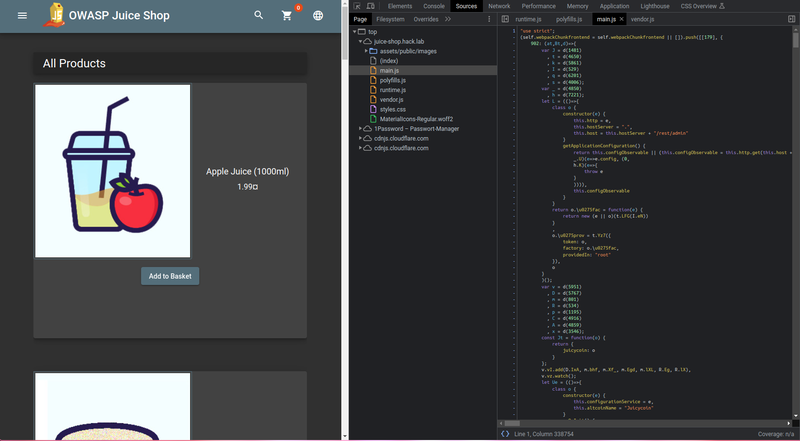Click the pretty print braces icon
The image size is (800, 441).
(x=506, y=433)
